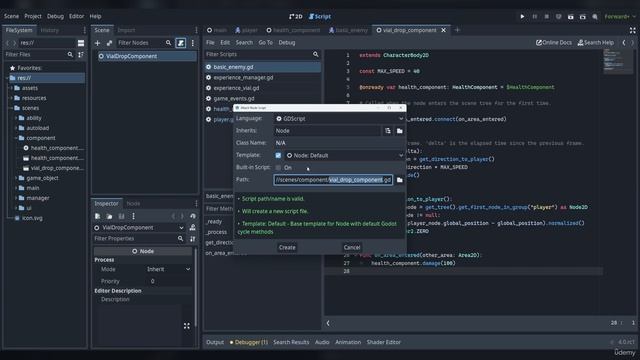Open the Editor menu
640x360 pixels.
pos(76,16)
